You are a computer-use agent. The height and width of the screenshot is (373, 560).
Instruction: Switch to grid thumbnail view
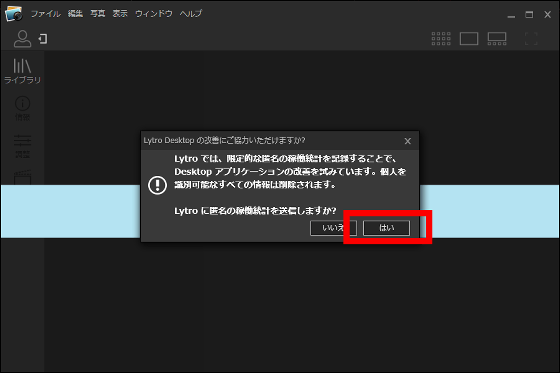[x=441, y=39]
